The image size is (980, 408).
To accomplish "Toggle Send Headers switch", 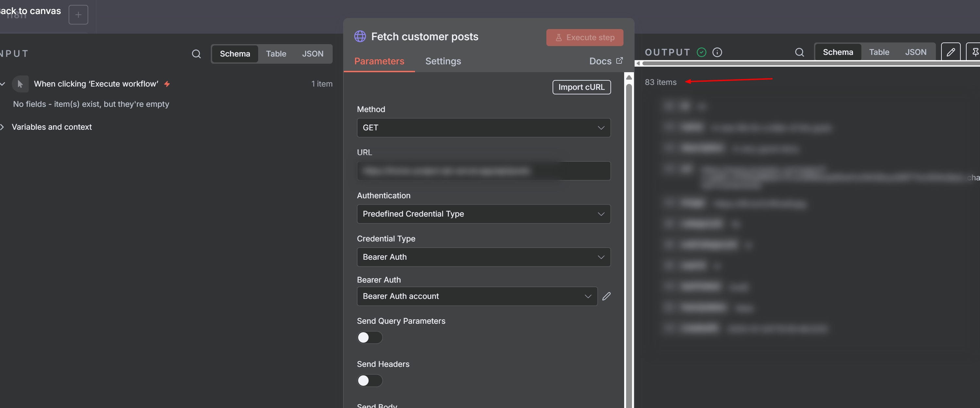I will click(x=369, y=381).
